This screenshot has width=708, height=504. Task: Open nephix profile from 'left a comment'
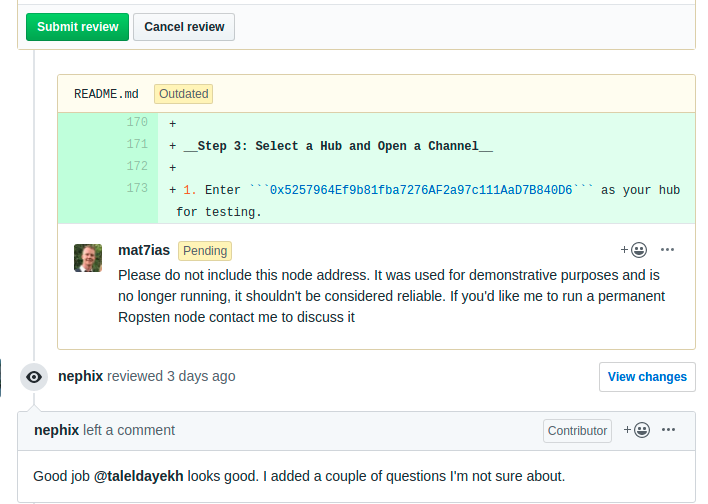tap(56, 430)
